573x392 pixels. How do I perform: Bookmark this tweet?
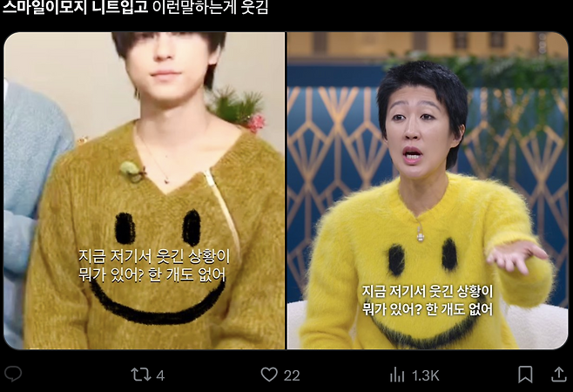(525, 375)
